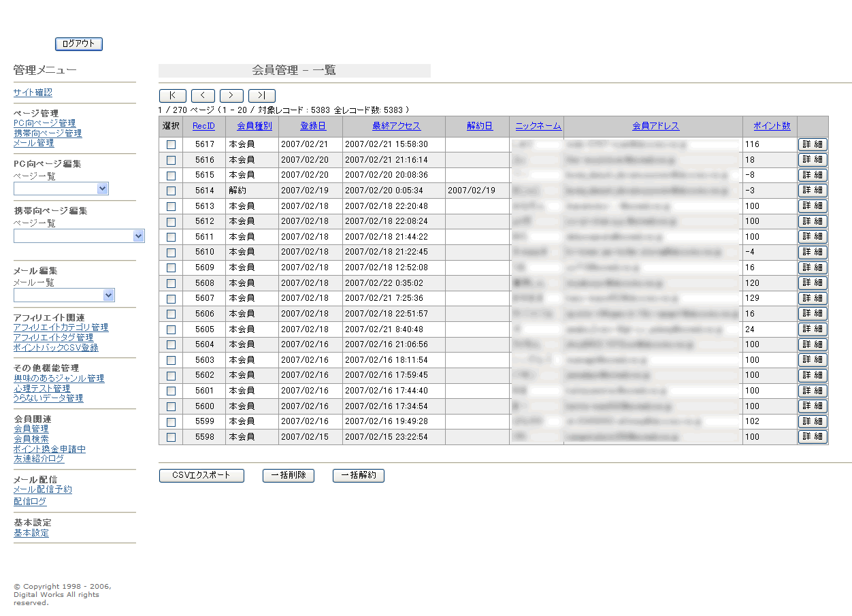Click the CSVエクスポート button
The height and width of the screenshot is (616, 852).
tap(201, 476)
